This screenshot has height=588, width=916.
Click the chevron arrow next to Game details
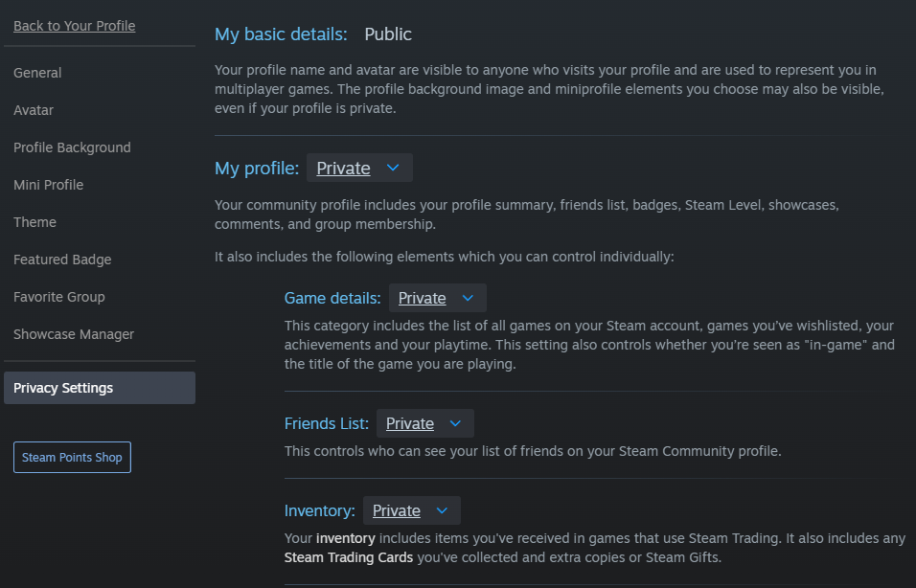[x=468, y=298]
